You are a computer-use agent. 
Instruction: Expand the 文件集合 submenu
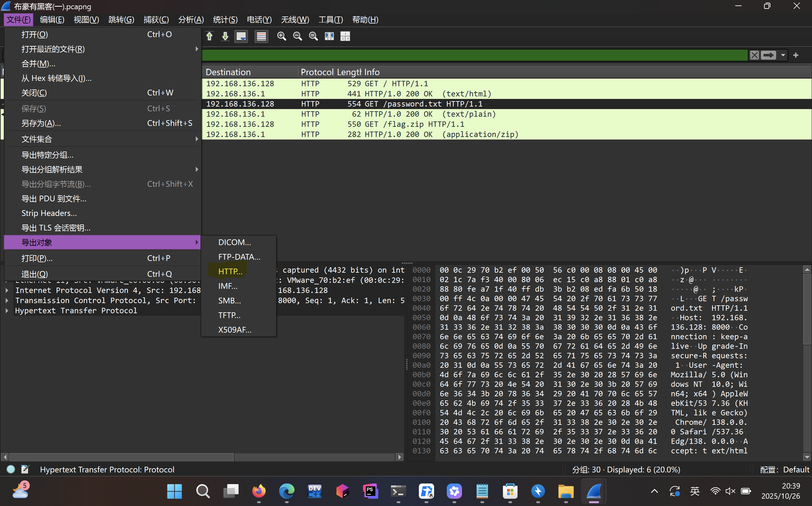tap(102, 139)
